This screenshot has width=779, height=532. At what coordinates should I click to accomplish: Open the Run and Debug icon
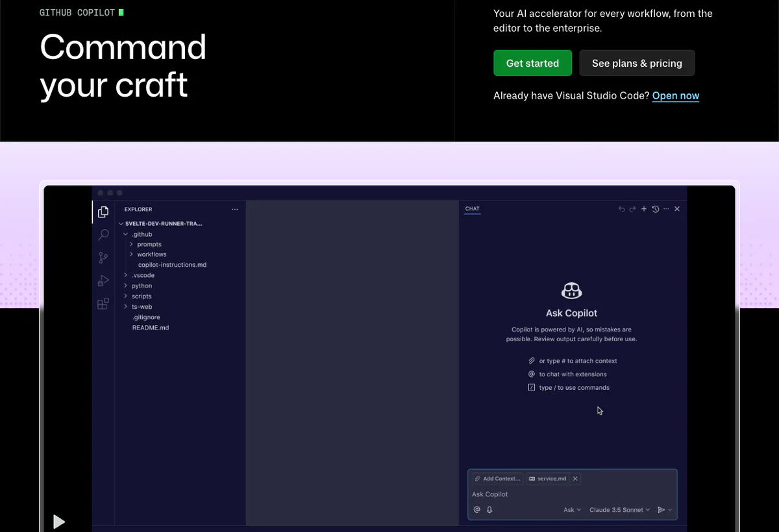tap(103, 281)
